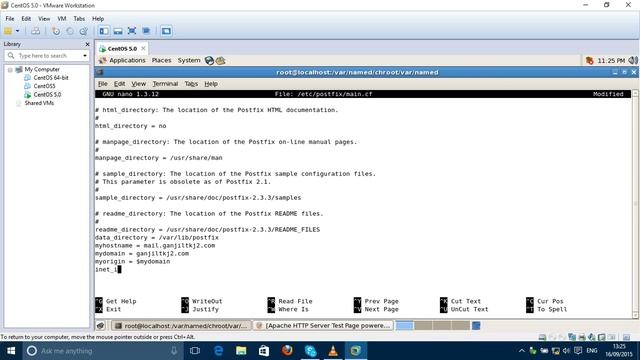Open the VMware Edit menu

point(26,18)
